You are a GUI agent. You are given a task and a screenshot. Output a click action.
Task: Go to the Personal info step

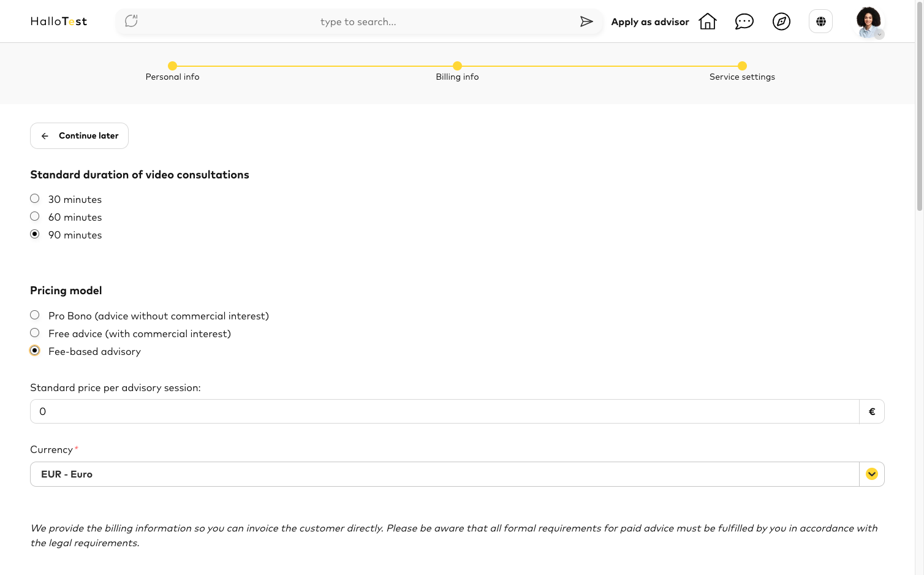[x=172, y=71]
